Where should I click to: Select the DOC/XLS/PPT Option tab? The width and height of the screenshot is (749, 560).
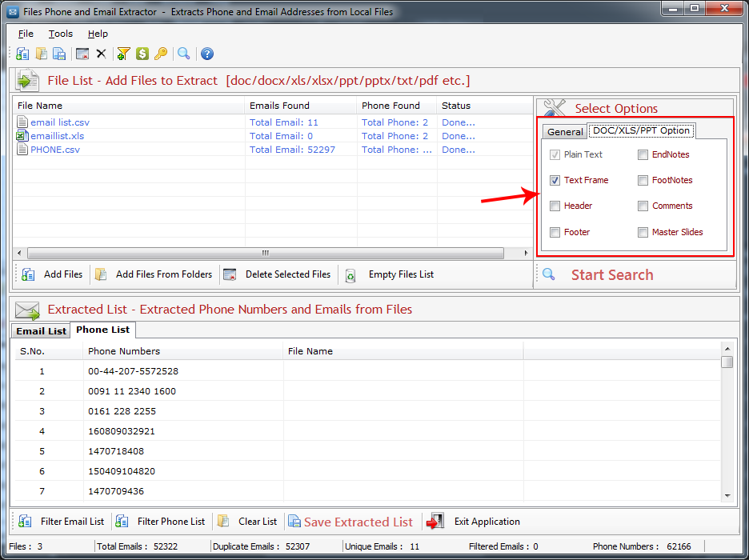click(641, 130)
